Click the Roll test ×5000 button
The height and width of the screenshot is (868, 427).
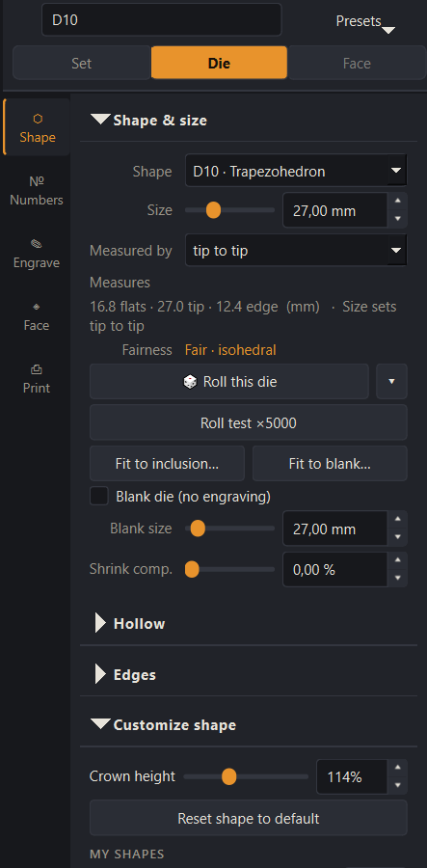249,423
